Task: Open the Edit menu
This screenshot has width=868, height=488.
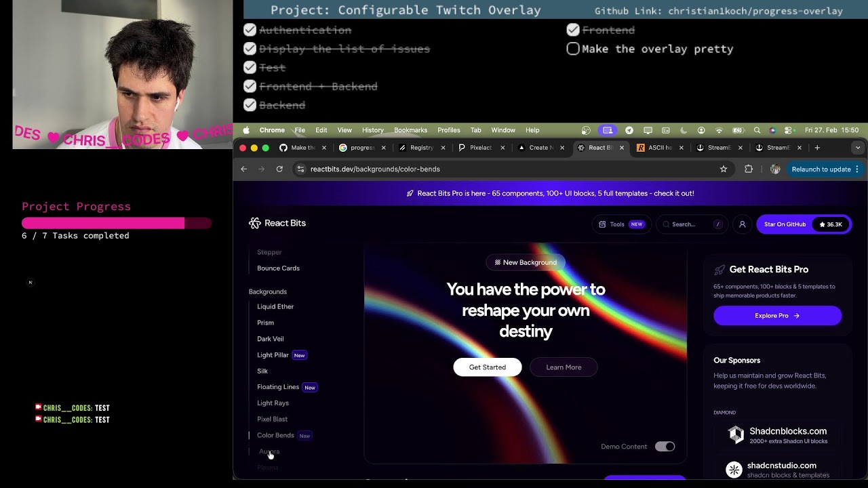Action: tap(321, 130)
